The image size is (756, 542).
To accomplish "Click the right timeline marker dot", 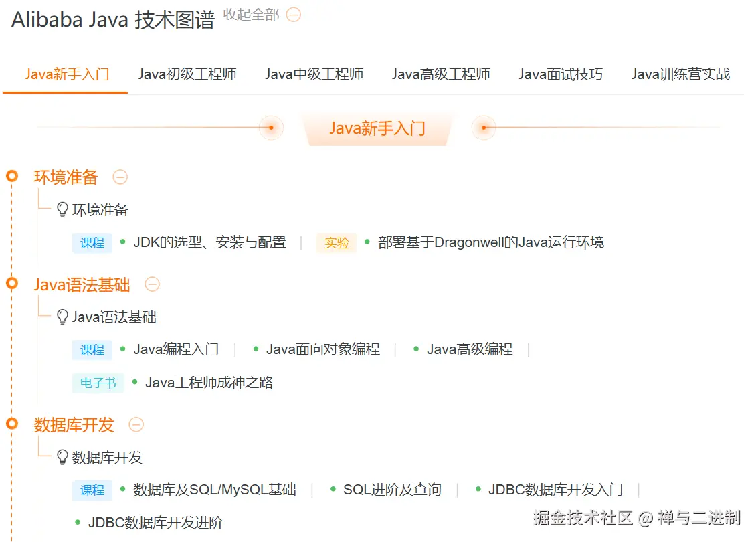I will coord(484,127).
